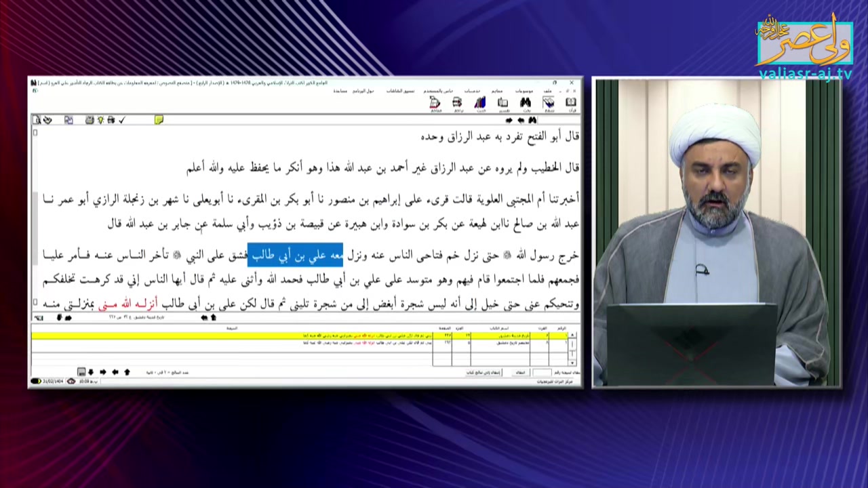Open the Quran section icon in the top toolbar
The width and height of the screenshot is (868, 488).
tap(571, 102)
